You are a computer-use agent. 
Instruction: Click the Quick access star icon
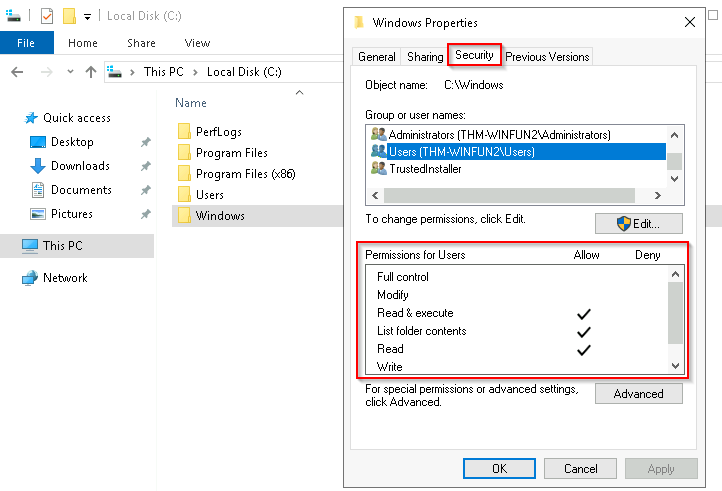(31, 118)
